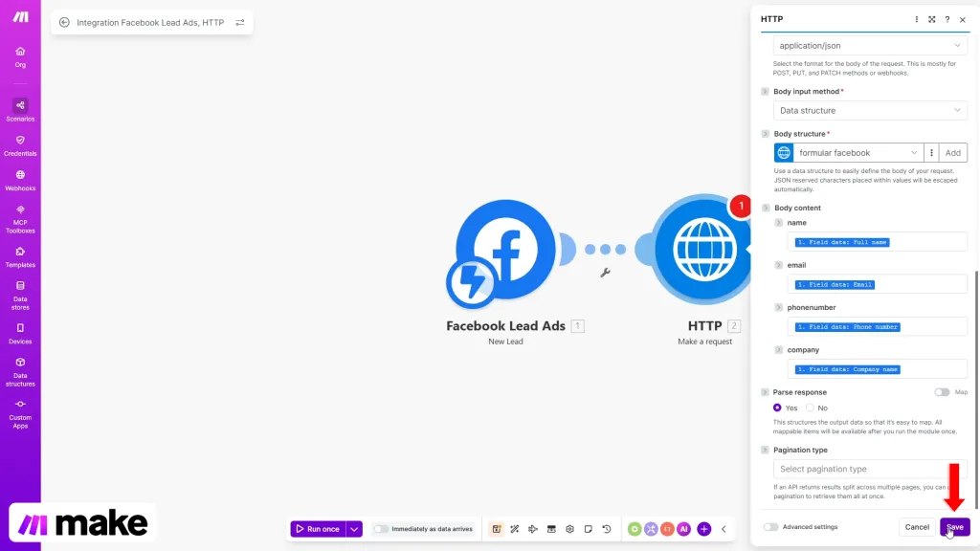Open Templates in the sidebar
This screenshot has height=551, width=980.
[x=20, y=256]
